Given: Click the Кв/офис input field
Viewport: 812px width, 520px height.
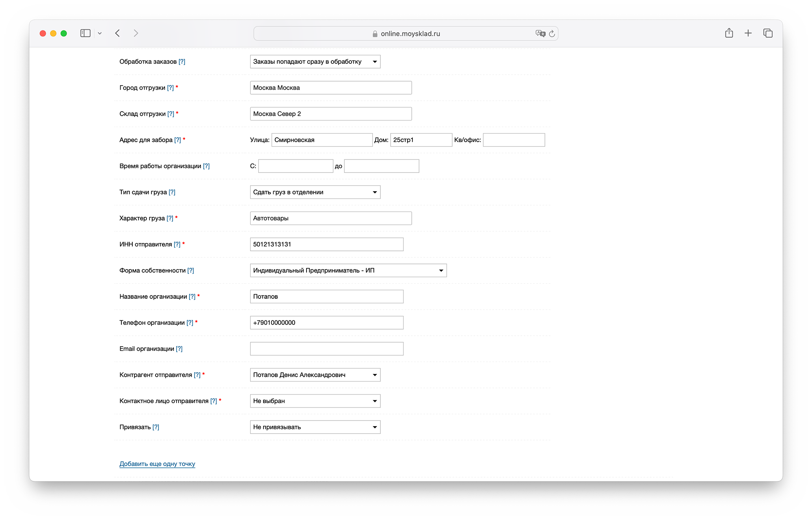Looking at the screenshot, I should point(514,140).
